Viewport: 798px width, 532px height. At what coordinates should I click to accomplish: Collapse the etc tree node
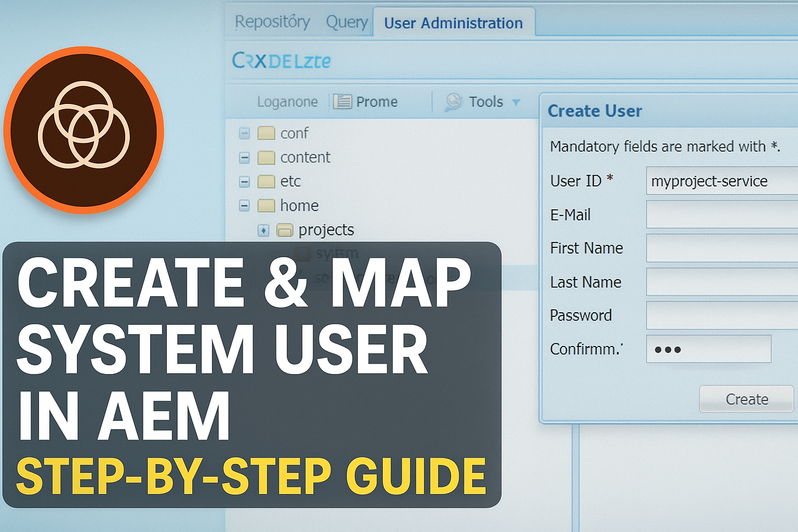[244, 182]
